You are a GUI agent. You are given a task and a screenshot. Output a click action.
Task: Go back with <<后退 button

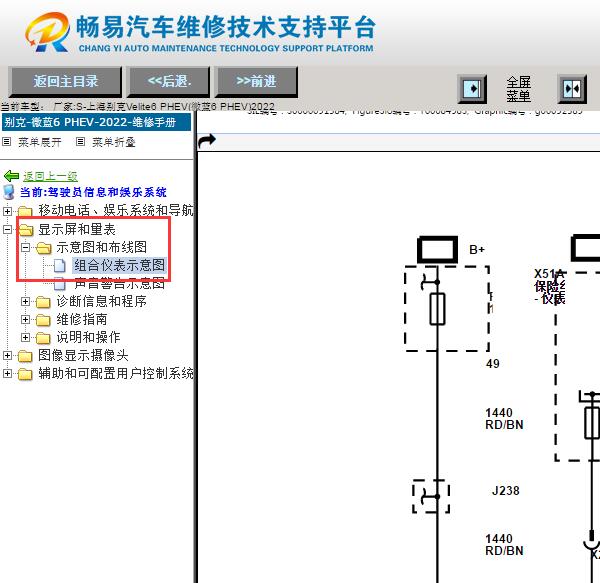[169, 81]
